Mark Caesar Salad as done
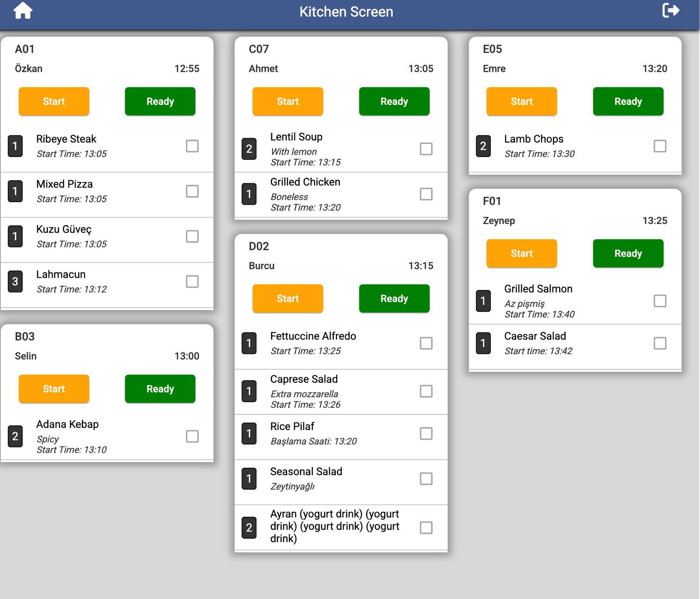The image size is (700, 599). [x=660, y=343]
